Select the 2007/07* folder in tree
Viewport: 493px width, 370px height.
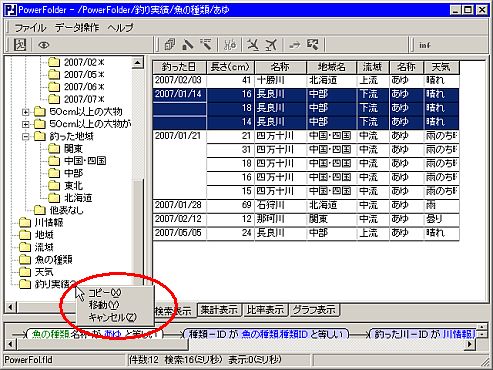pos(84,99)
